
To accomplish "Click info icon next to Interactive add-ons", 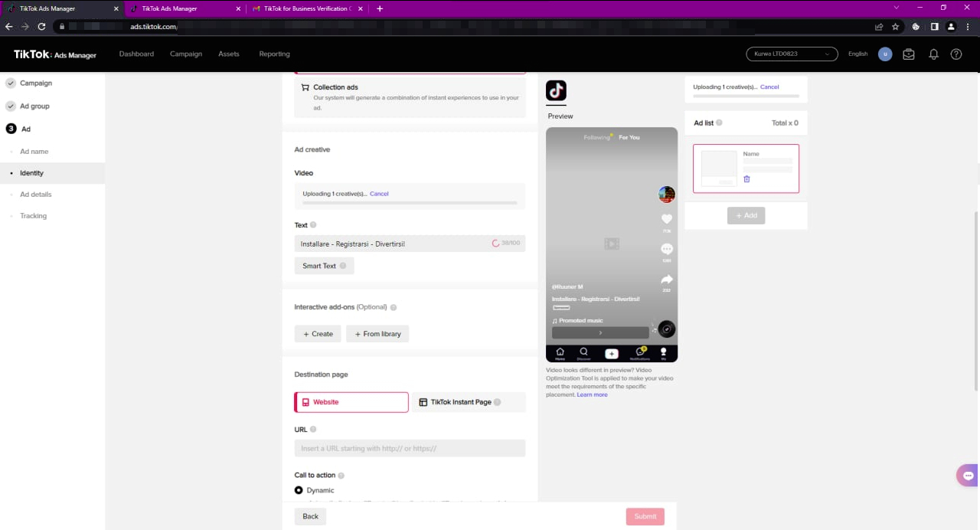I will click(394, 307).
